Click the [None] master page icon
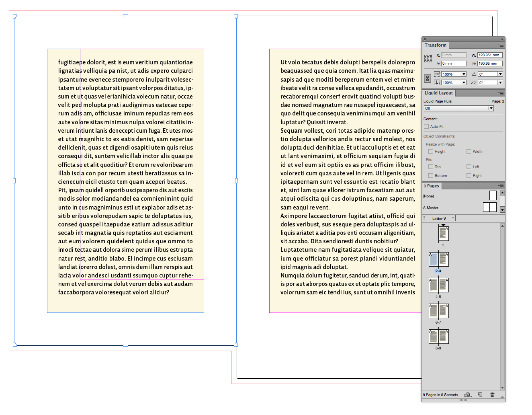Image resolution: width=532 pixels, height=415 pixels. (493, 195)
